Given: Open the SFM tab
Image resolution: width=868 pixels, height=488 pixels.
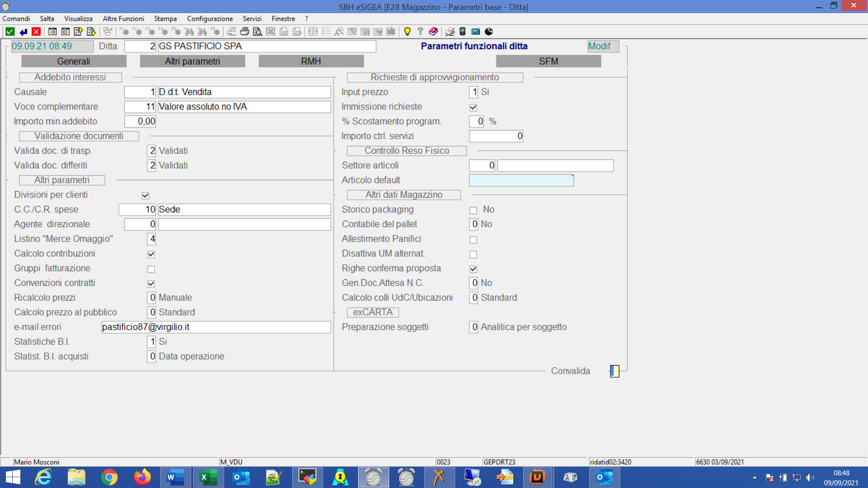Looking at the screenshot, I should point(548,61).
